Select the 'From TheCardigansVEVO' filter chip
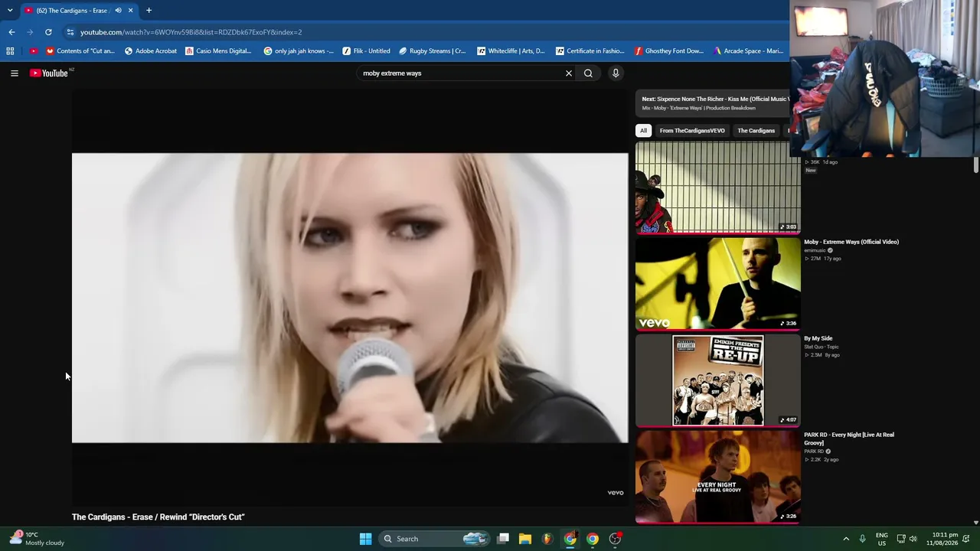 [692, 131]
